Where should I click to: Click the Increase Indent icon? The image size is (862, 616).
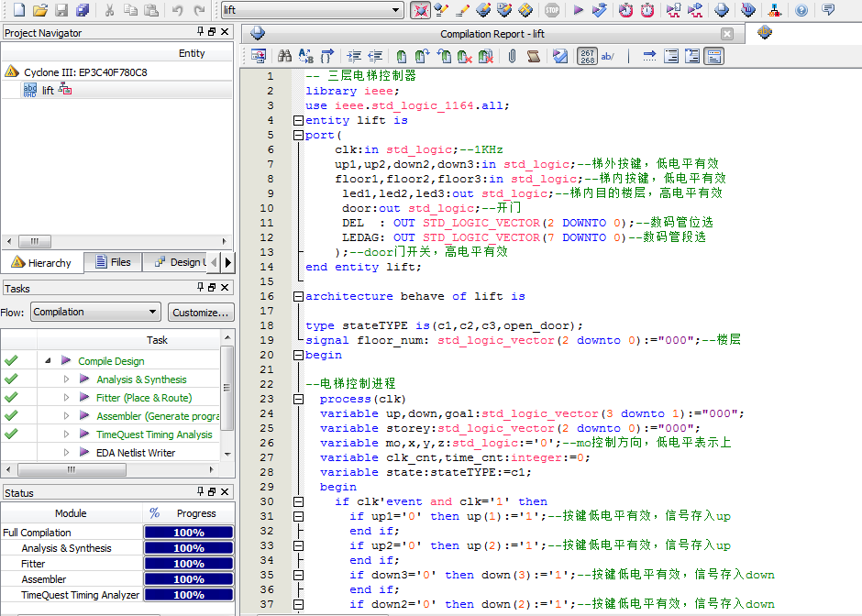coord(354,57)
